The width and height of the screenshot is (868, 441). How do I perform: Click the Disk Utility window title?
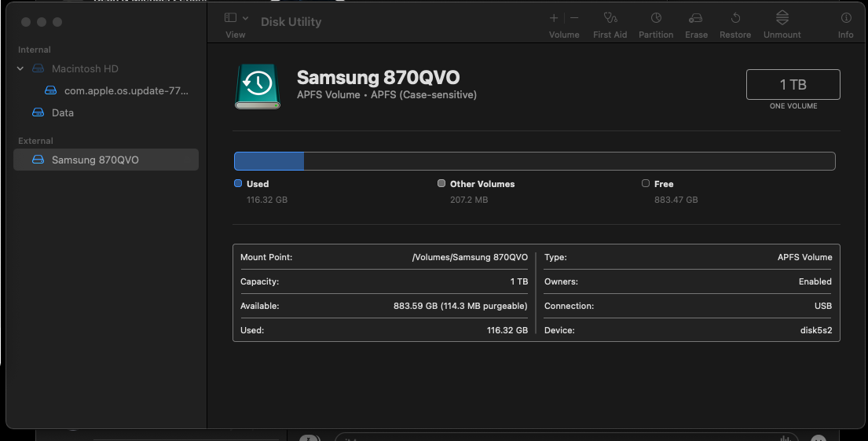(291, 21)
